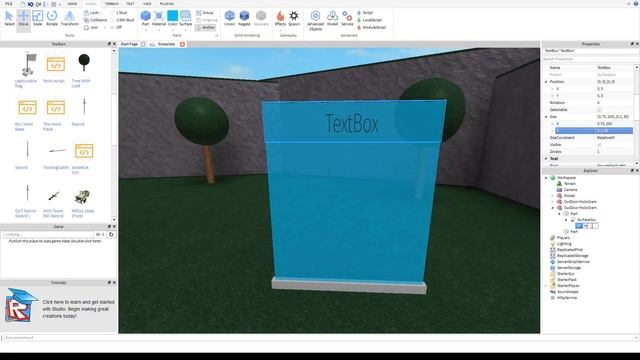Close the Baseplate tab
The image size is (640, 360).
(182, 44)
